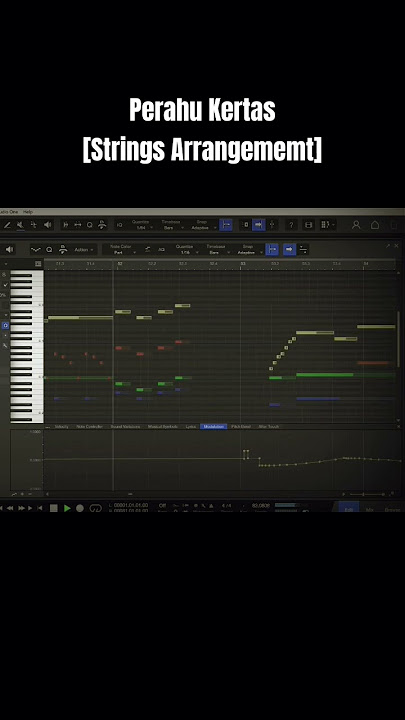
Task: Click the editor curve draw icon
Action: pos(36,249)
